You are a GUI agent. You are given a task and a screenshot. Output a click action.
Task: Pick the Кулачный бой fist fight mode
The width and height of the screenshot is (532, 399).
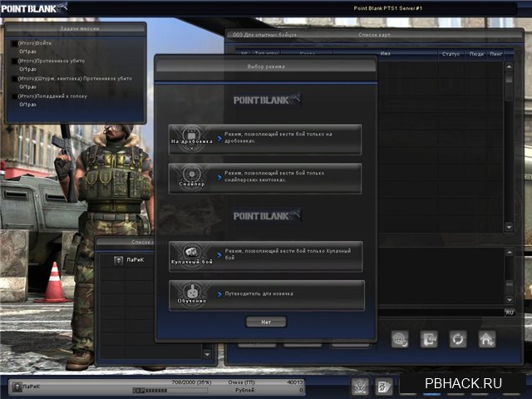(266, 257)
